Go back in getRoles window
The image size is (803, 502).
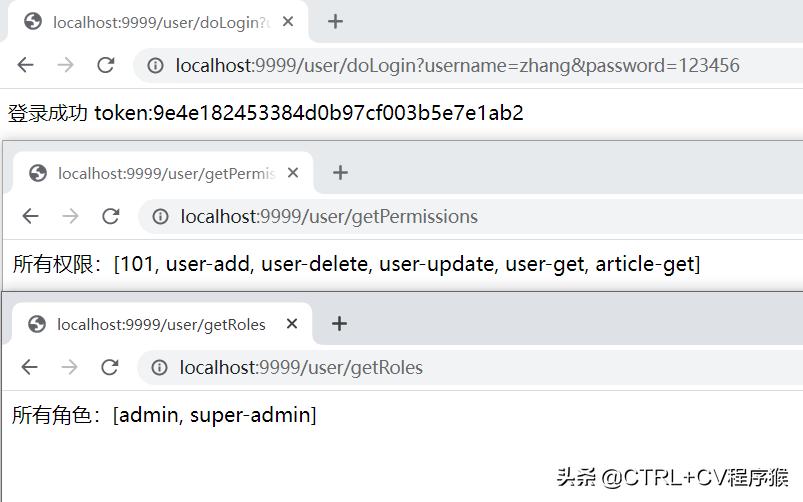pos(30,367)
